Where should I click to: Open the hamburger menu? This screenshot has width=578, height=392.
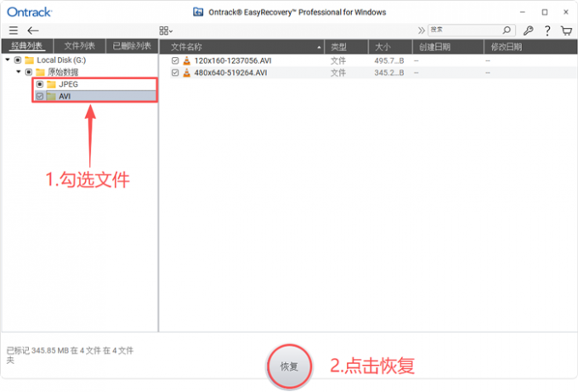pyautogui.click(x=14, y=31)
